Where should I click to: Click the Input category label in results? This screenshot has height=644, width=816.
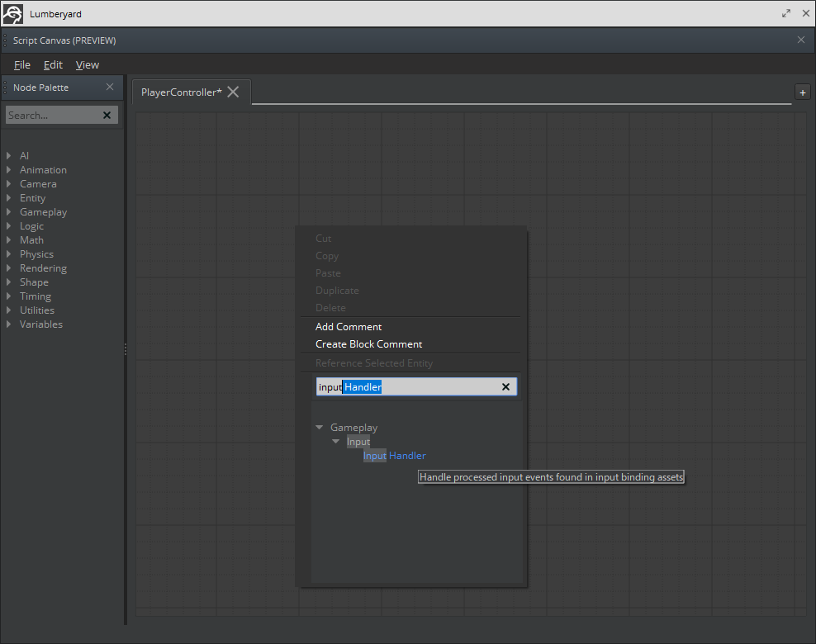pos(358,442)
